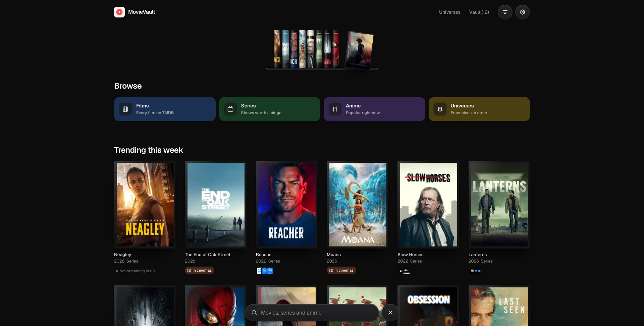Open the Slow Horses poster
Image resolution: width=644 pixels, height=326 pixels.
(428, 205)
